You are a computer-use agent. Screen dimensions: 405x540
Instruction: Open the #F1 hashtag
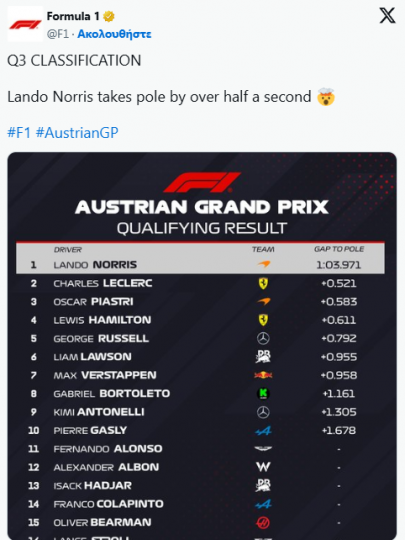coord(19,133)
